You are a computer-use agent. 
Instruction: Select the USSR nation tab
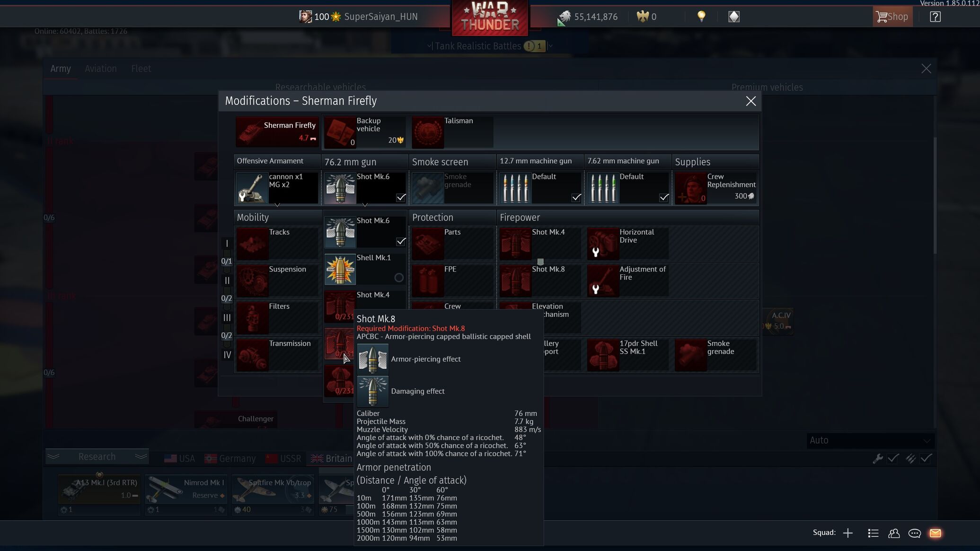[x=283, y=458]
